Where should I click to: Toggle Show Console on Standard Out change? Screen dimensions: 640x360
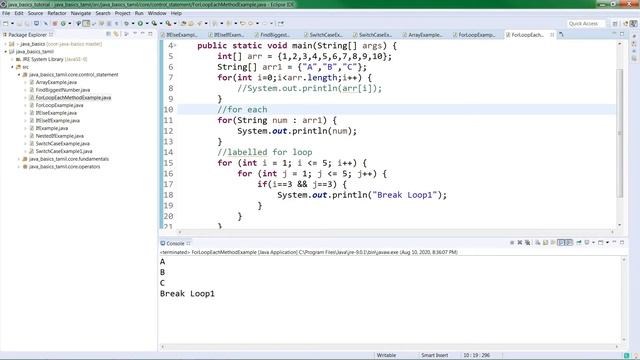[x=561, y=242]
